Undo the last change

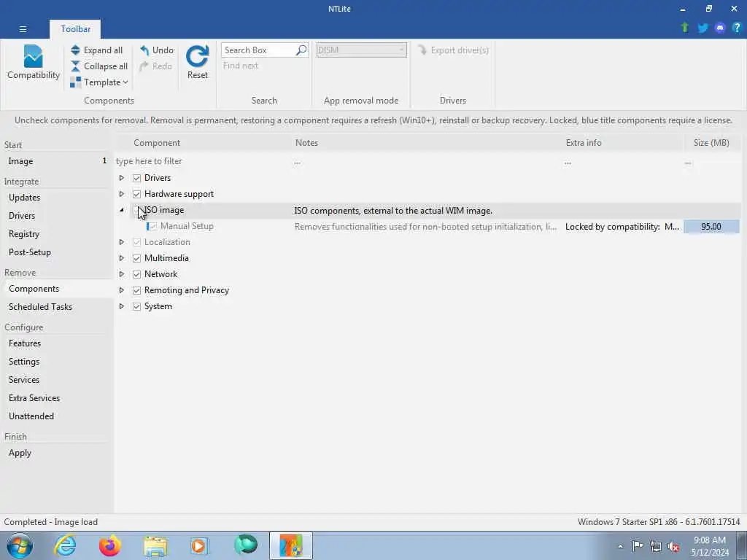click(156, 50)
